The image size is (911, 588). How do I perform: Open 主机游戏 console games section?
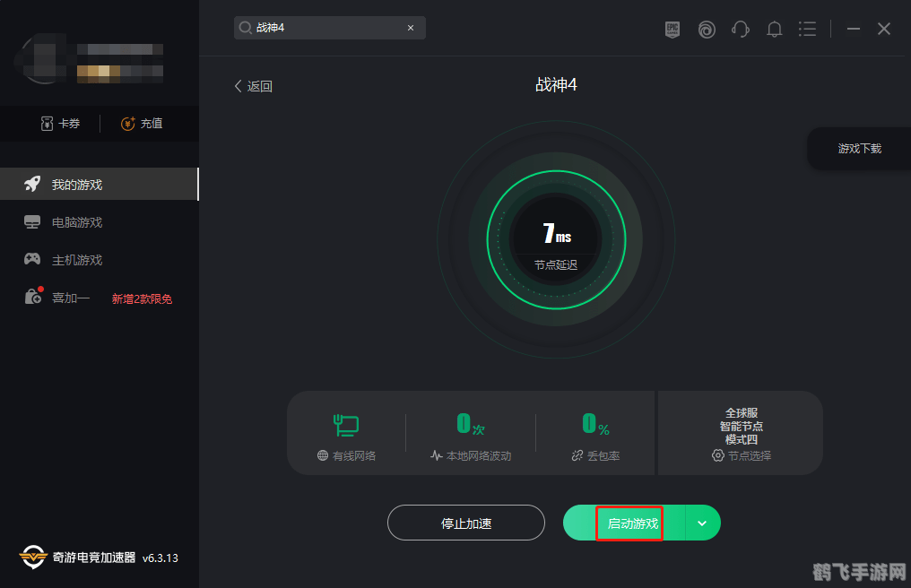(x=76, y=260)
